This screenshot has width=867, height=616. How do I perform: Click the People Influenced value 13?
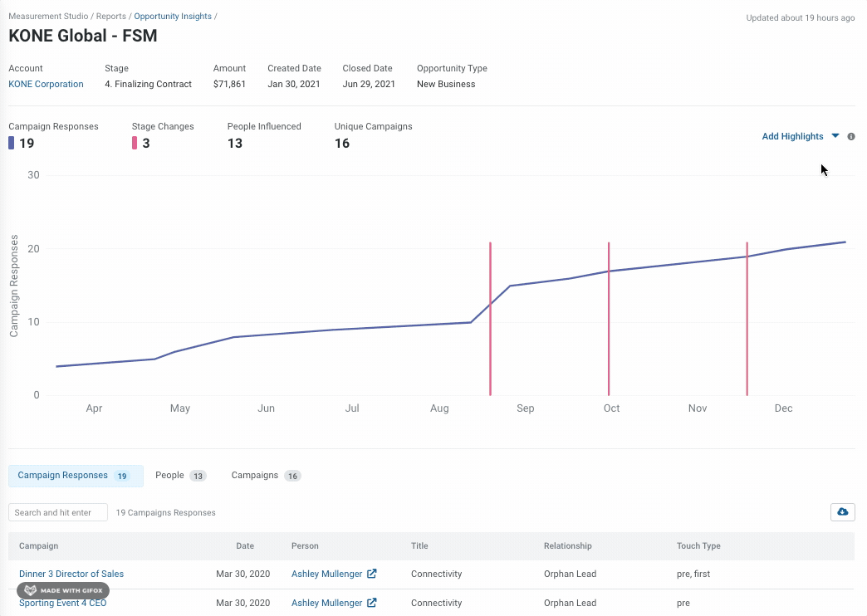[235, 144]
